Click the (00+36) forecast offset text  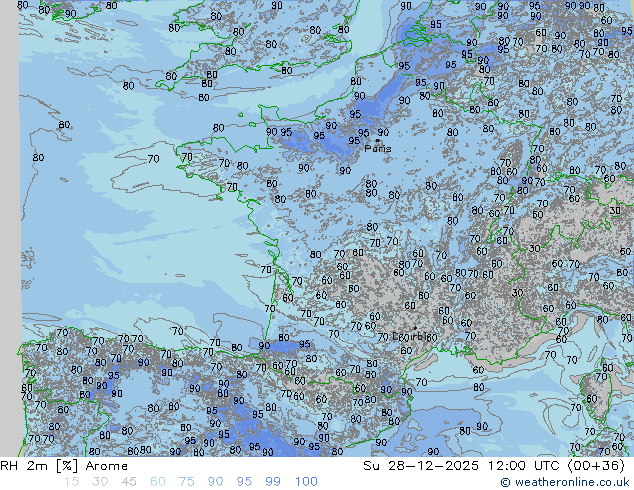tap(596, 466)
